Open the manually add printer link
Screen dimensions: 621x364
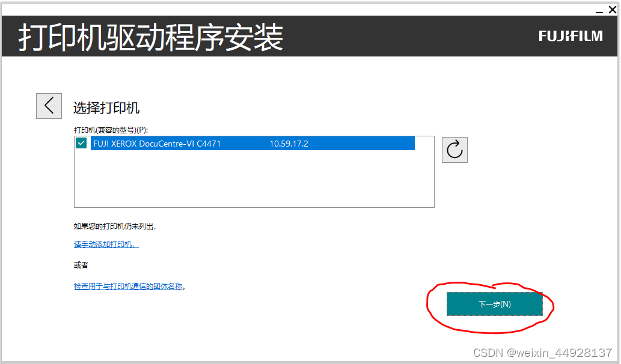106,244
